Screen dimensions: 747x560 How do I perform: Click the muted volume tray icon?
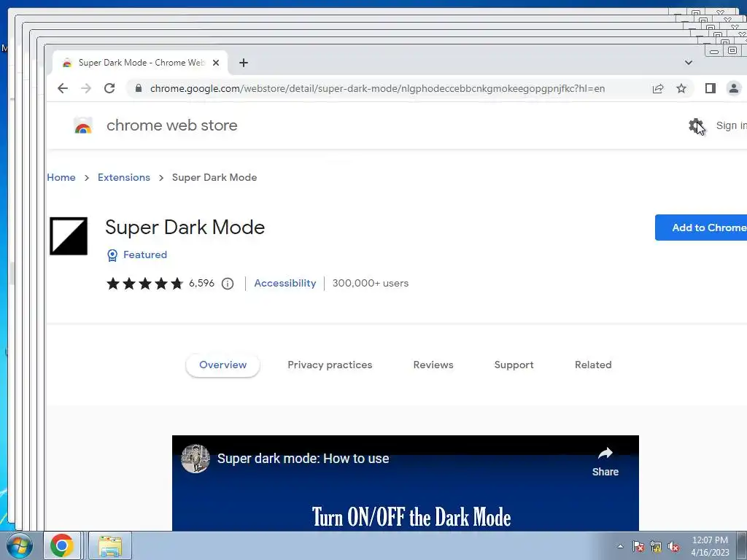pos(673,546)
